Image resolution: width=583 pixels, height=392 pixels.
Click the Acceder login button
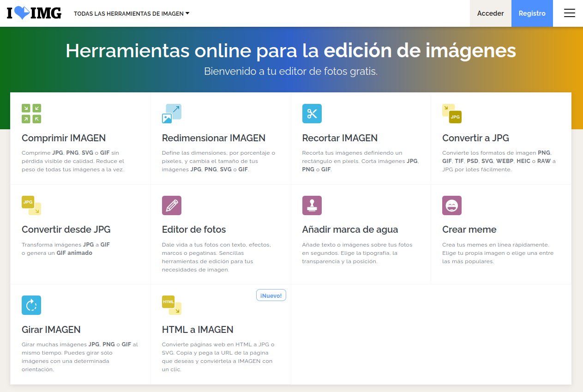click(x=490, y=13)
